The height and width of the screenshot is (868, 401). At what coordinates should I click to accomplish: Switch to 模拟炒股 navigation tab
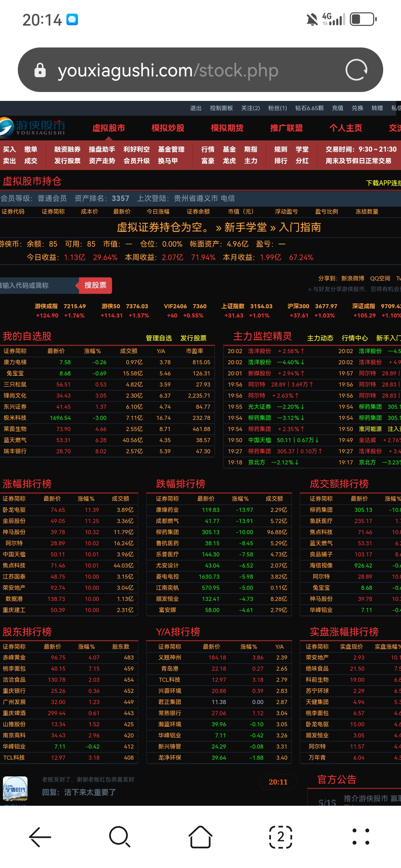coord(168,128)
